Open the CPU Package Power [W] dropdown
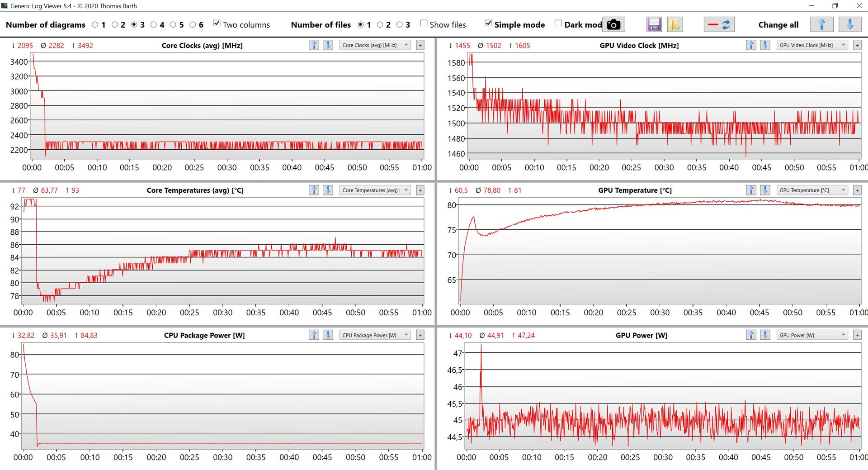The height and width of the screenshot is (470, 868). pos(375,335)
